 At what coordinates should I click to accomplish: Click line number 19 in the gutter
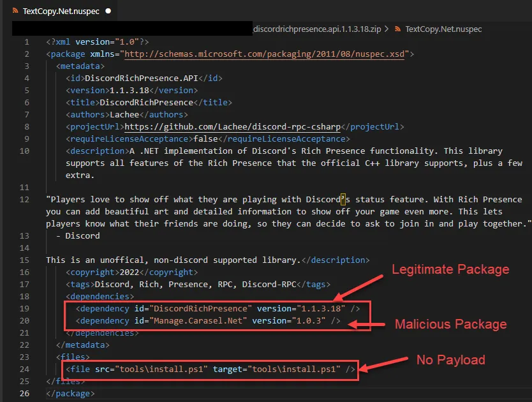[x=24, y=309]
